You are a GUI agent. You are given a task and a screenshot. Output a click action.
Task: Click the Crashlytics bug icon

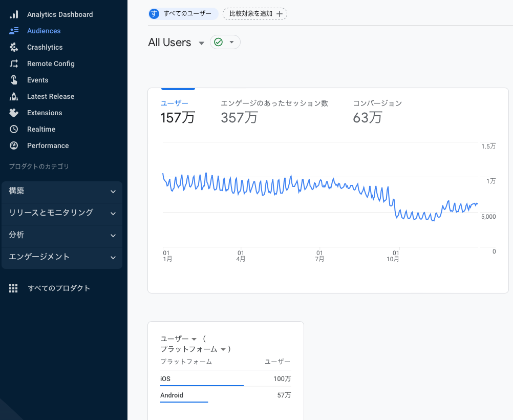tap(14, 47)
